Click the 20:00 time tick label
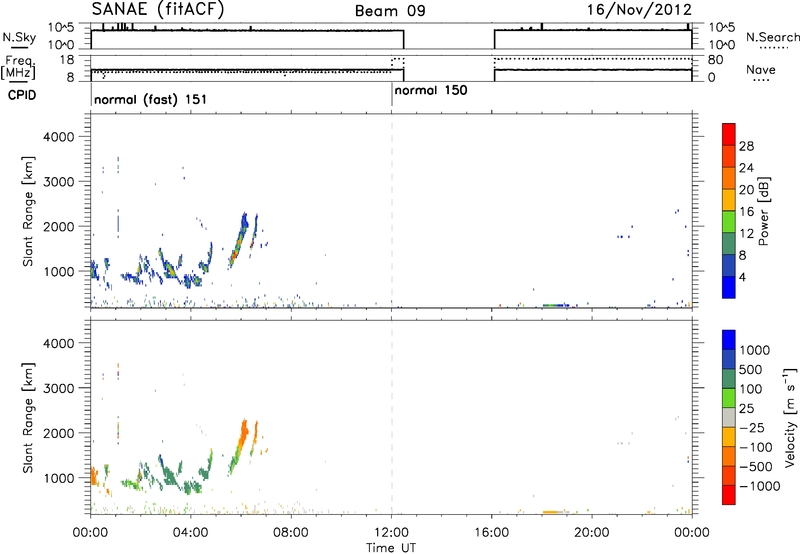This screenshot has width=800, height=554. tap(591, 533)
